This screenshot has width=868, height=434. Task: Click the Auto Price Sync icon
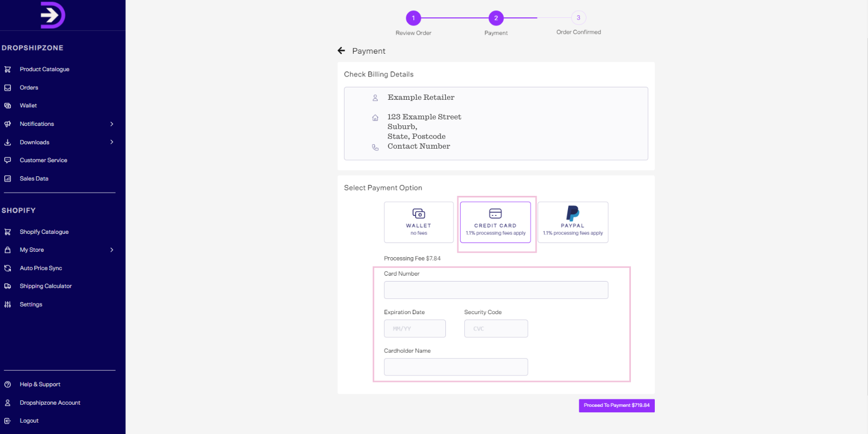pyautogui.click(x=8, y=268)
